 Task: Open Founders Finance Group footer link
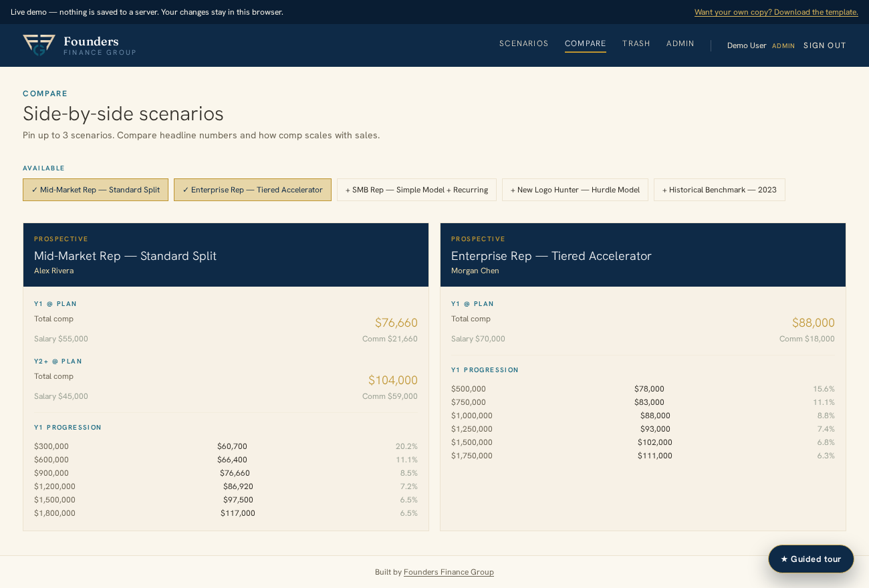(449, 572)
